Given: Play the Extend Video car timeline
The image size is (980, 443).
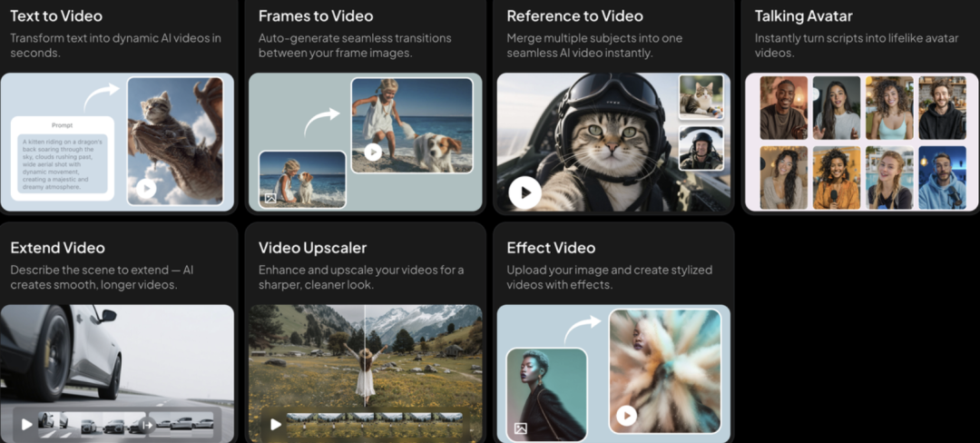Looking at the screenshot, I should coord(26,423).
